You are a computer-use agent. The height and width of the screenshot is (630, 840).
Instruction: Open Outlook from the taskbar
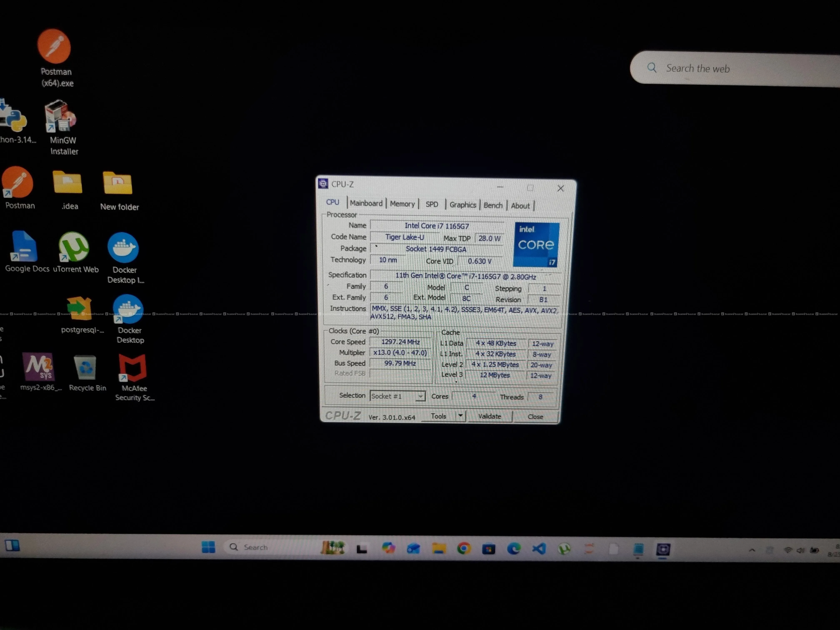[413, 549]
